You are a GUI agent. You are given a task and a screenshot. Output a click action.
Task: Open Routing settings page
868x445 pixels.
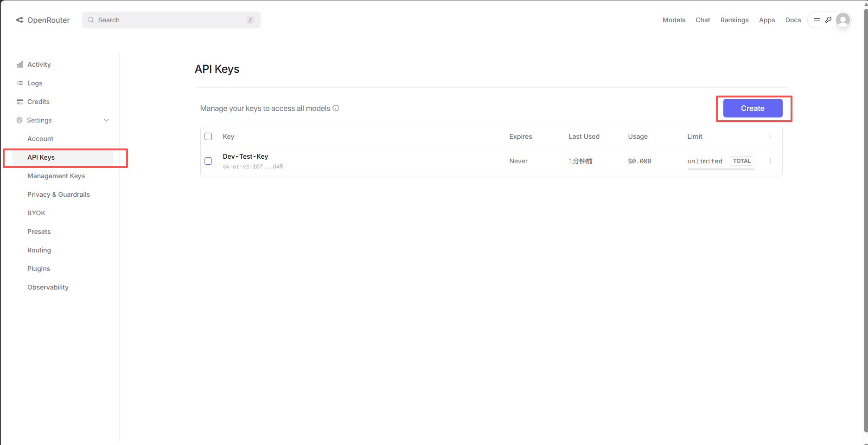click(x=39, y=250)
